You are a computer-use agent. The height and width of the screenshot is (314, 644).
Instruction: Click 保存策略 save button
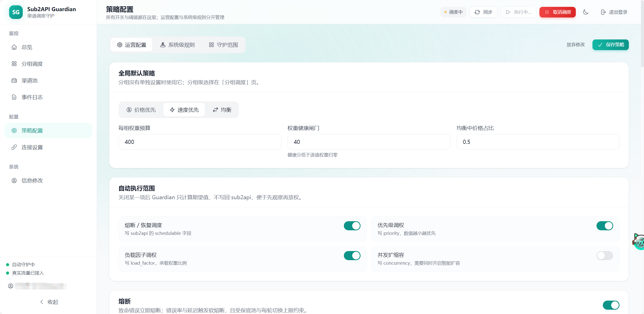coord(610,45)
